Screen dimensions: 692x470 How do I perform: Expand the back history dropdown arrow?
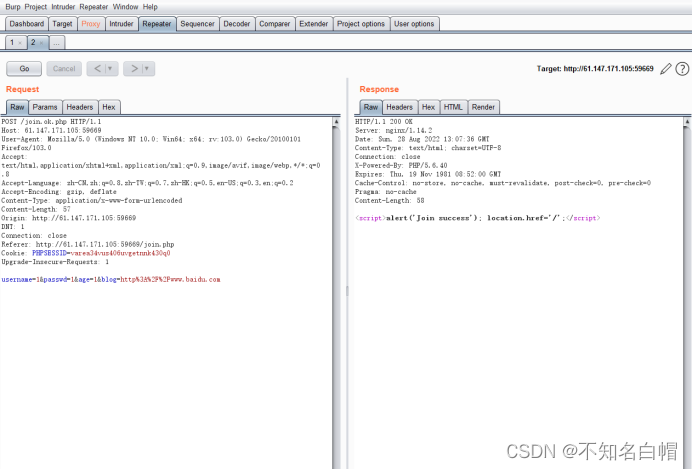(x=110, y=68)
